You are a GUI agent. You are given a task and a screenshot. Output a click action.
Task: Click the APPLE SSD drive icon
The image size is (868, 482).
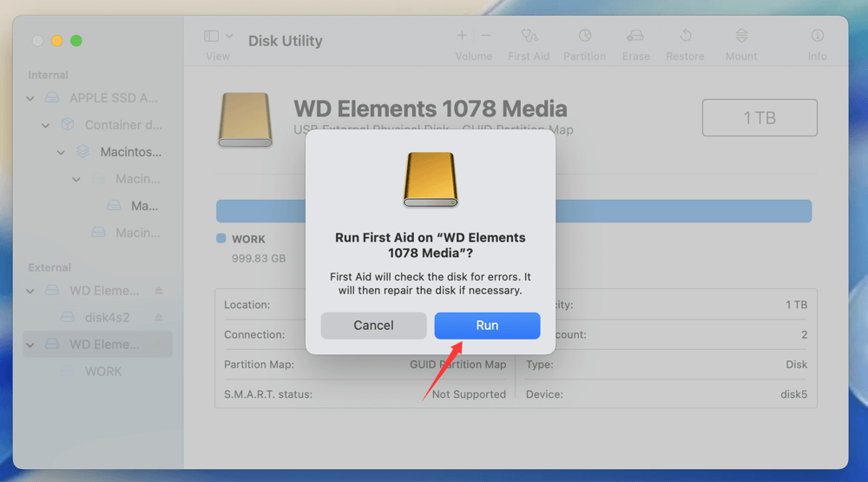click(x=52, y=97)
